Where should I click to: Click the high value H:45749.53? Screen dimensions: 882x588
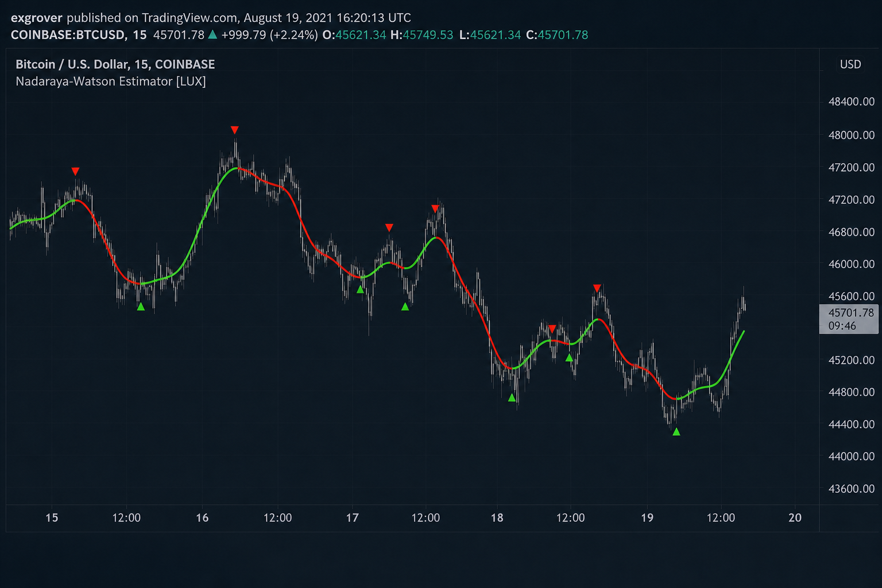422,35
